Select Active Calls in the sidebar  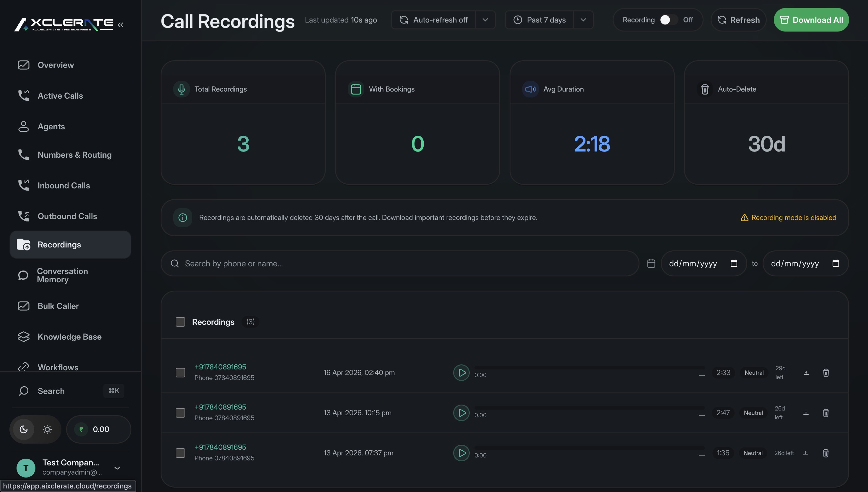(x=60, y=96)
